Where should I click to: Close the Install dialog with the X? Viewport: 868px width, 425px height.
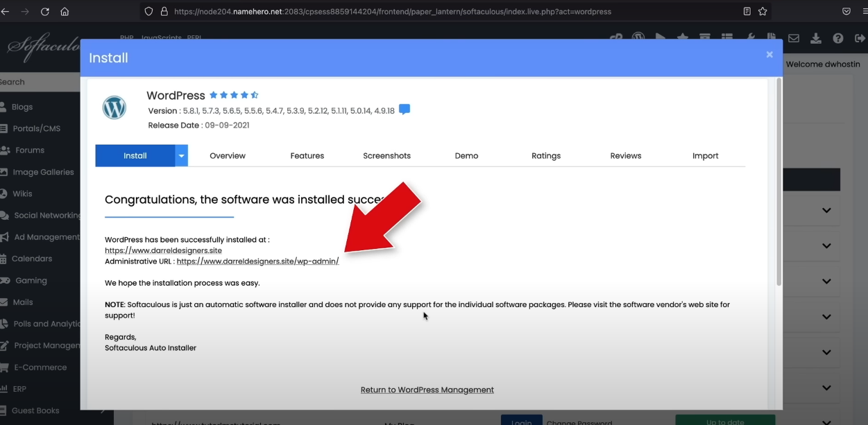point(769,55)
